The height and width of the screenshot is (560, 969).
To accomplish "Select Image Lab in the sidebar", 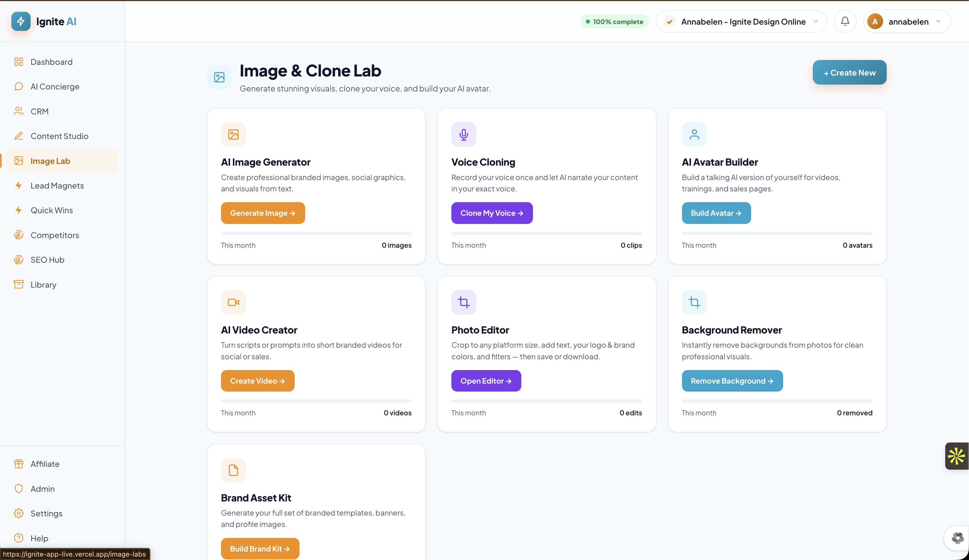I will (62, 161).
